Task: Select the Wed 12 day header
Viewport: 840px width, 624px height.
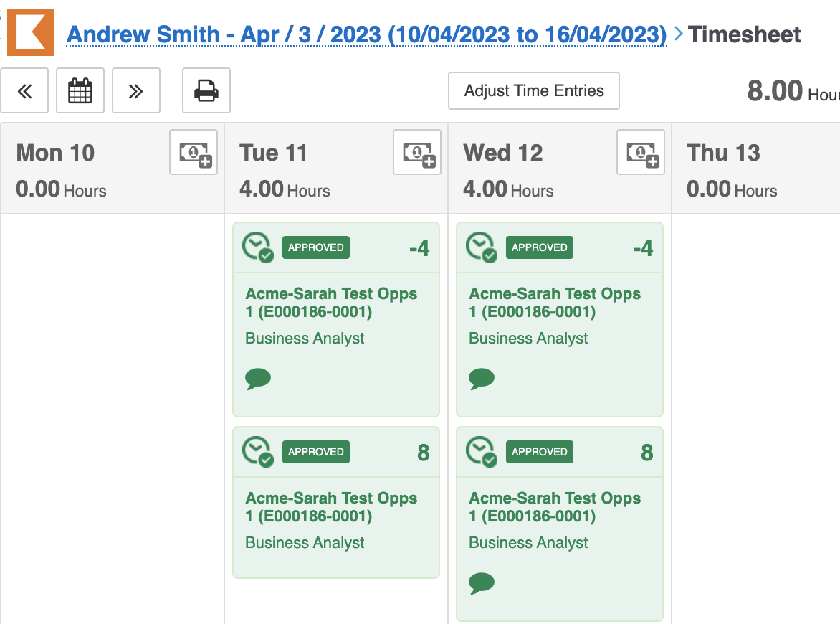Action: tap(503, 153)
